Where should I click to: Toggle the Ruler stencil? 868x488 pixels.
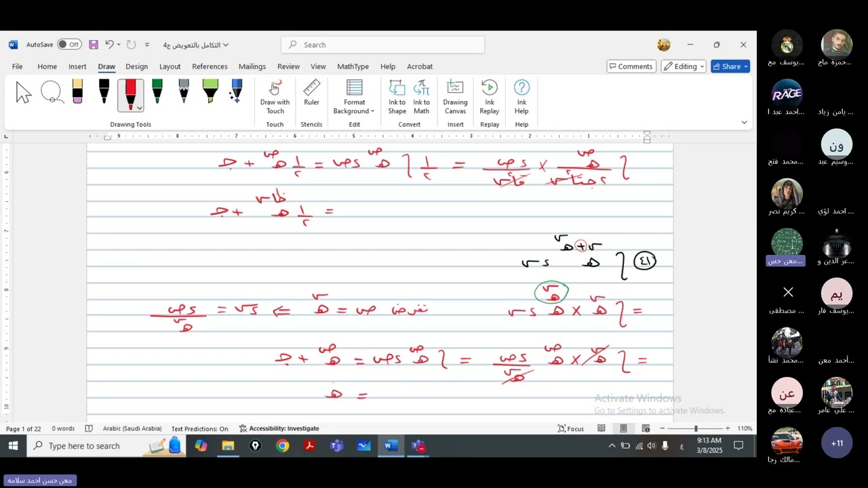pos(311,94)
